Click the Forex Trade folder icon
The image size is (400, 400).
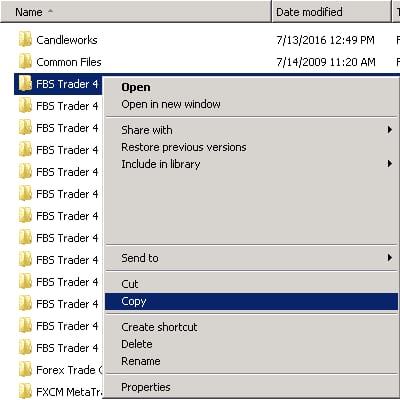point(25,370)
